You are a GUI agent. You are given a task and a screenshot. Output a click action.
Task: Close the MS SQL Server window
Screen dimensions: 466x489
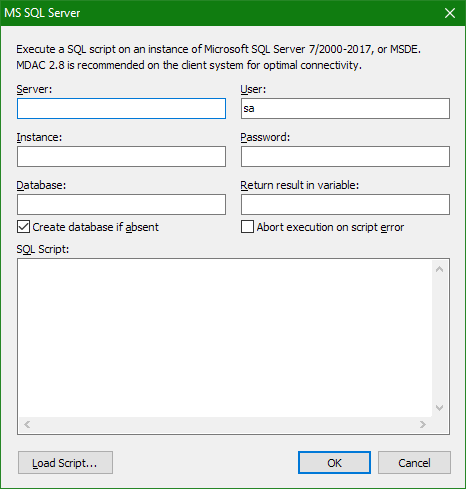pyautogui.click(x=450, y=13)
